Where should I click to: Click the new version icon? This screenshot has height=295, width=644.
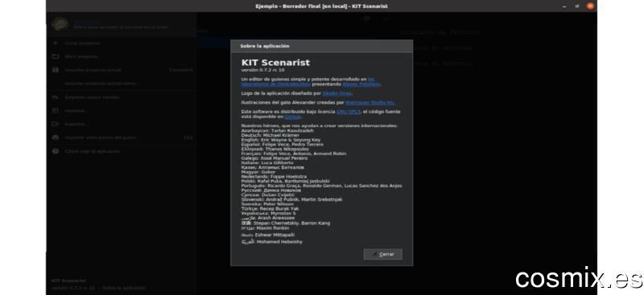pyautogui.click(x=56, y=97)
